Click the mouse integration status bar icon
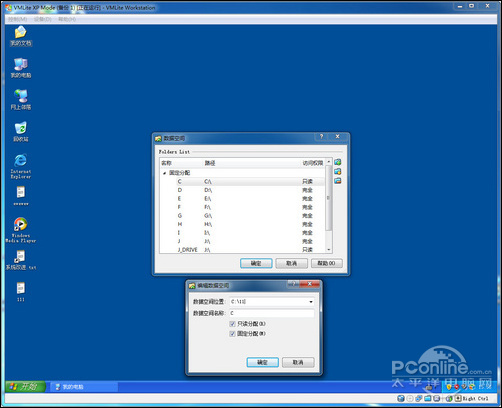Image resolution: width=502 pixels, height=408 pixels. (449, 398)
